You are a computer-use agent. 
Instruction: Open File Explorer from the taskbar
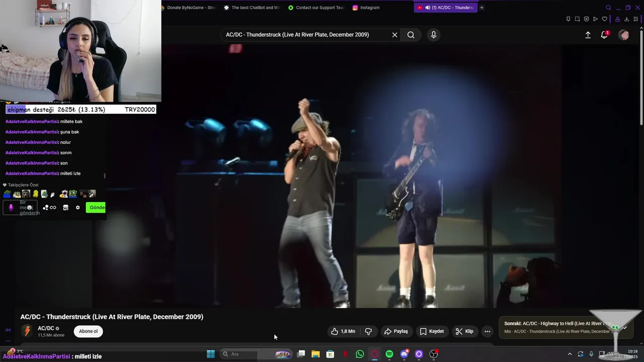[315, 354]
